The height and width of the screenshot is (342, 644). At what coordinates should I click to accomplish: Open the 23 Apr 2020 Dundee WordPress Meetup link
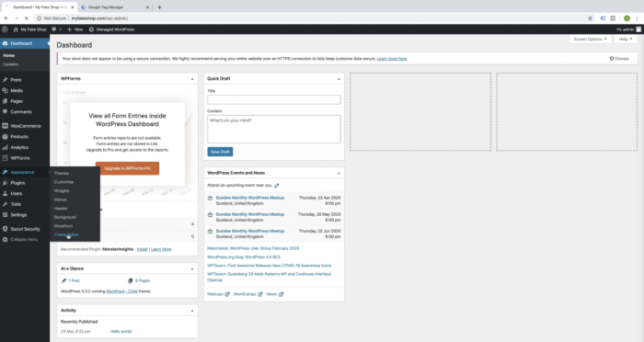point(250,198)
